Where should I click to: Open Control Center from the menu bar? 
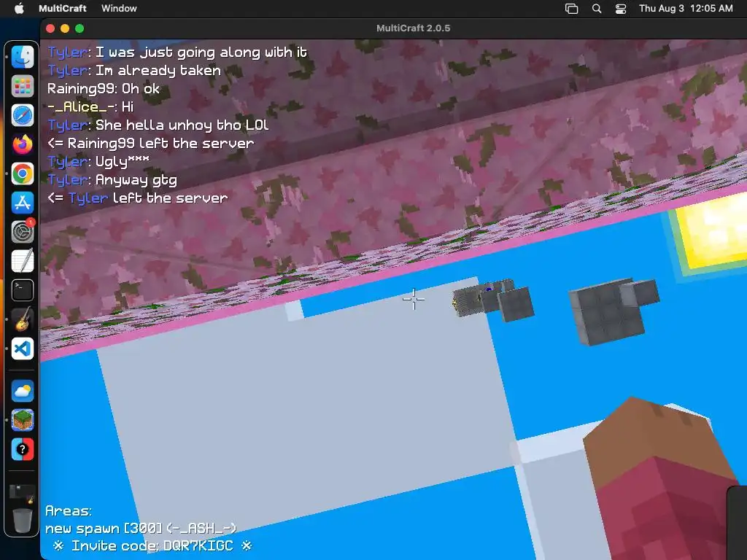point(621,9)
